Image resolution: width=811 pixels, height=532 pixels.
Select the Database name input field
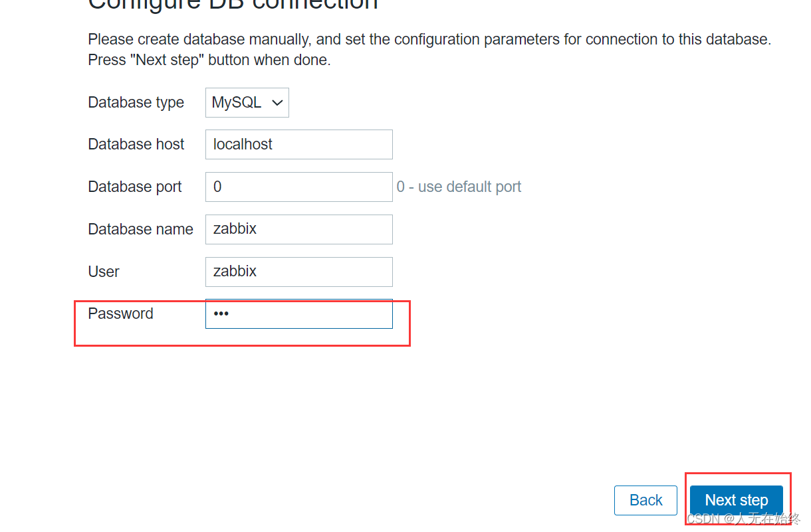(299, 229)
